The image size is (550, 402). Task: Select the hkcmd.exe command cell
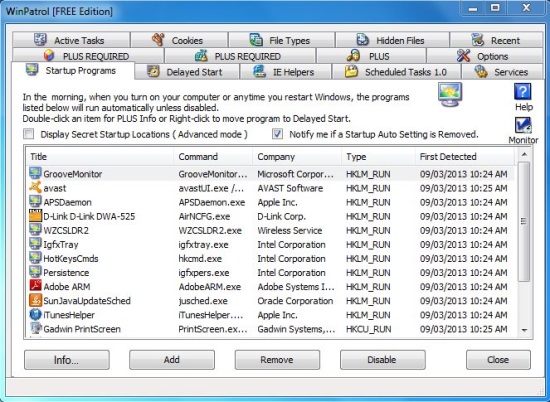point(200,259)
